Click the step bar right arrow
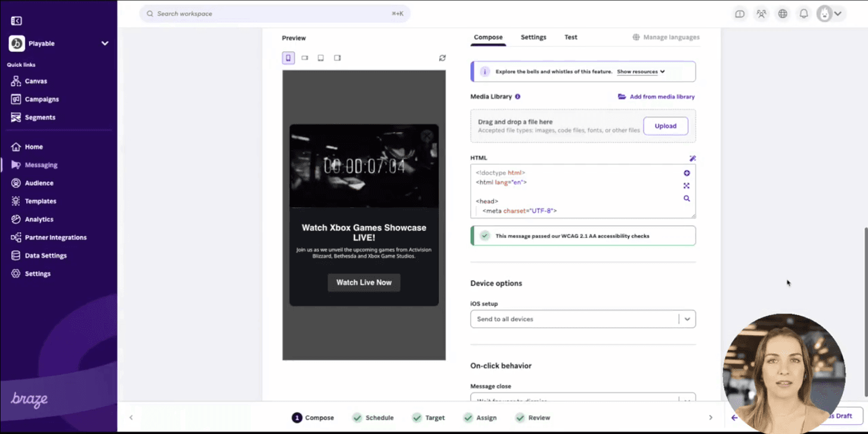The height and width of the screenshot is (434, 868). [711, 418]
